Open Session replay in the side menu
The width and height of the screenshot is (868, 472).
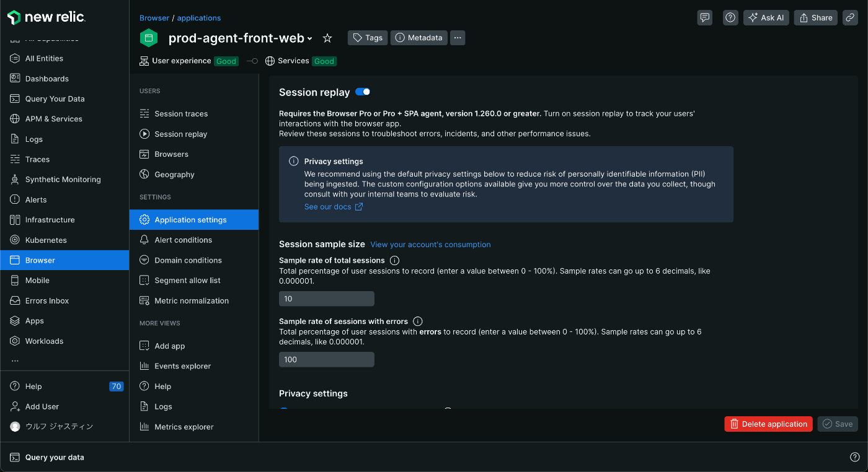point(194,134)
